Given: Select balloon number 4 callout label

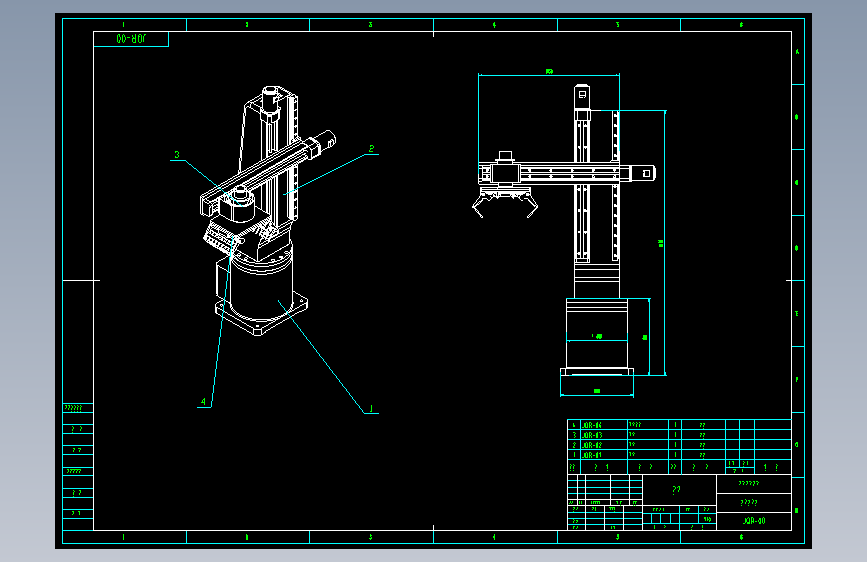Looking at the screenshot, I should pyautogui.click(x=203, y=402).
